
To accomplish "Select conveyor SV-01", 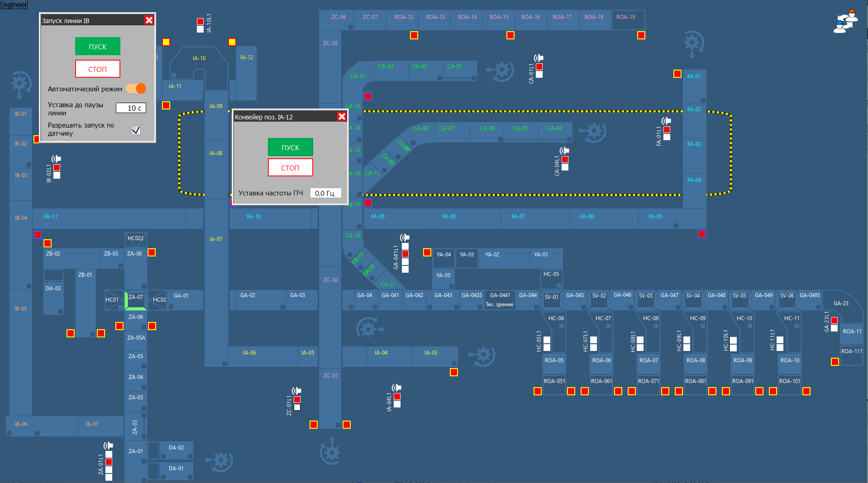I will click(x=552, y=300).
